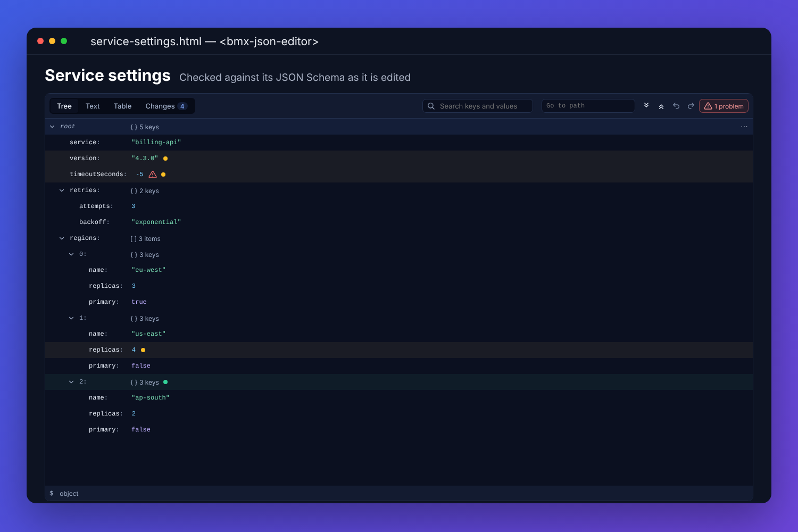Screen dimensions: 798x532
Task: Select the replicas value 2
Action: point(134,414)
